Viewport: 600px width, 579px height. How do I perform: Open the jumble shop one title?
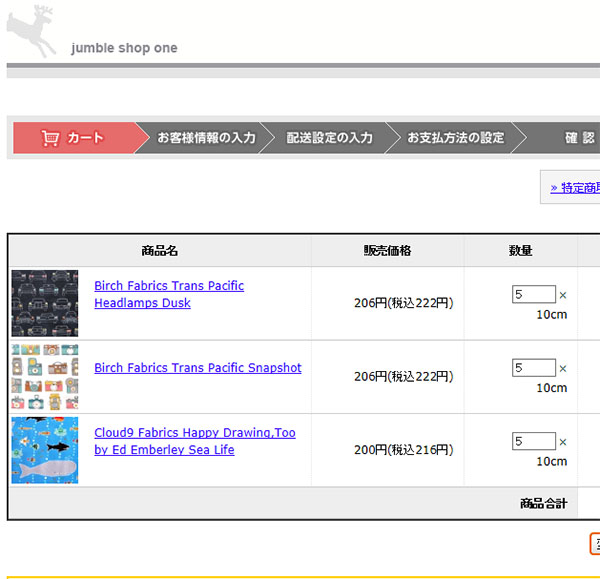click(124, 48)
